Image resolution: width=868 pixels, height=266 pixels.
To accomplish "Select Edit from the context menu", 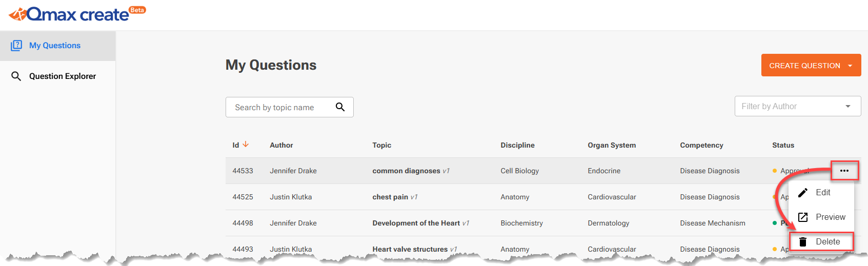I will tap(823, 193).
